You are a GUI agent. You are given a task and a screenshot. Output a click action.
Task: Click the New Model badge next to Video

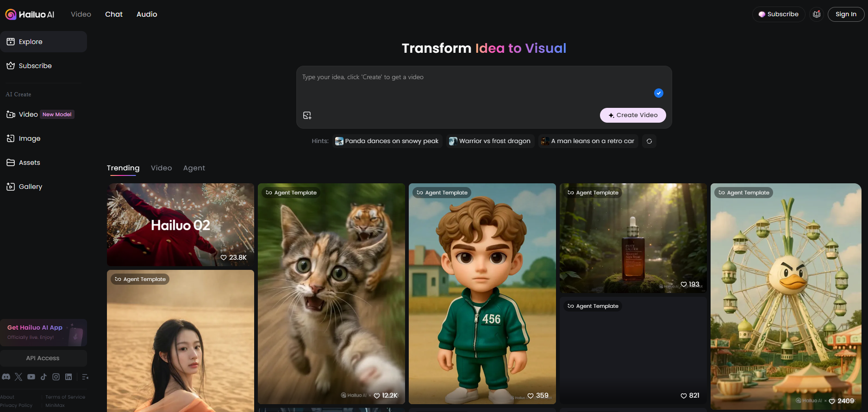pos(57,114)
